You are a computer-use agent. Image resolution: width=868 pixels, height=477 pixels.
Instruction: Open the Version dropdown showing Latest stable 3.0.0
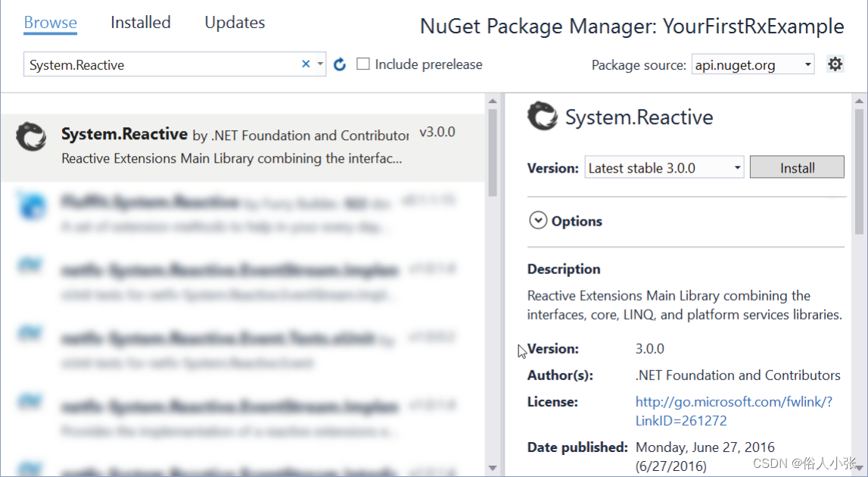click(x=664, y=167)
